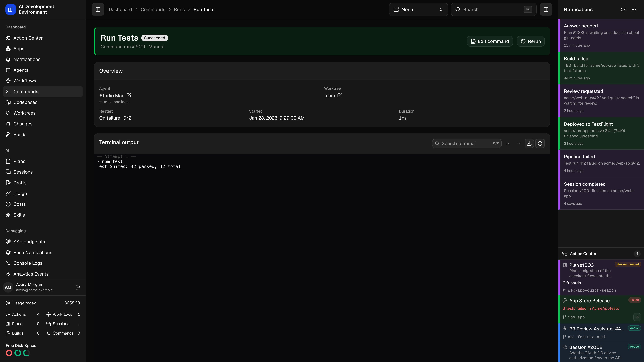Click the global Search field
Viewport: 644px width, 362px height.
click(494, 10)
